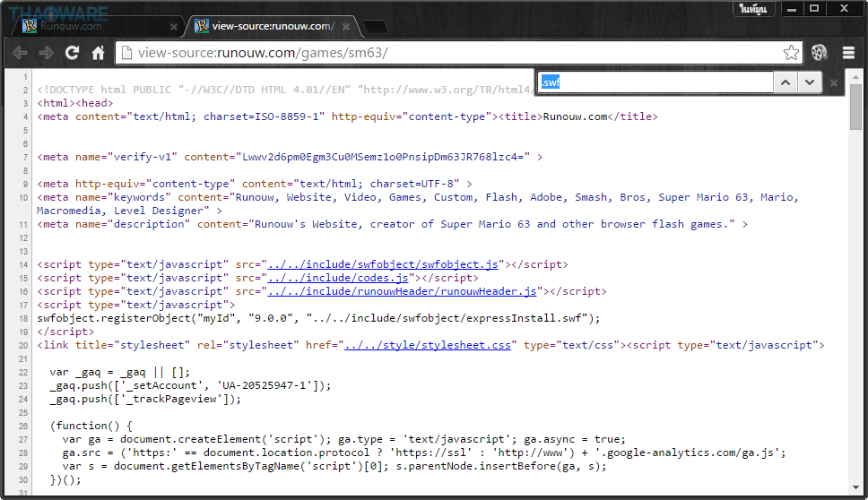Click the browser Back arrow
Viewport: 868px width, 500px height.
[21, 53]
